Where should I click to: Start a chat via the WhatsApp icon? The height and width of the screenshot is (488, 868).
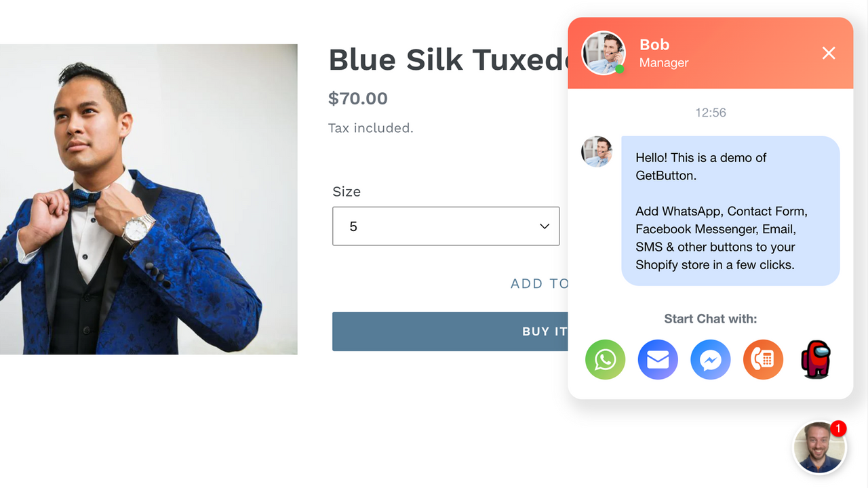pos(605,359)
